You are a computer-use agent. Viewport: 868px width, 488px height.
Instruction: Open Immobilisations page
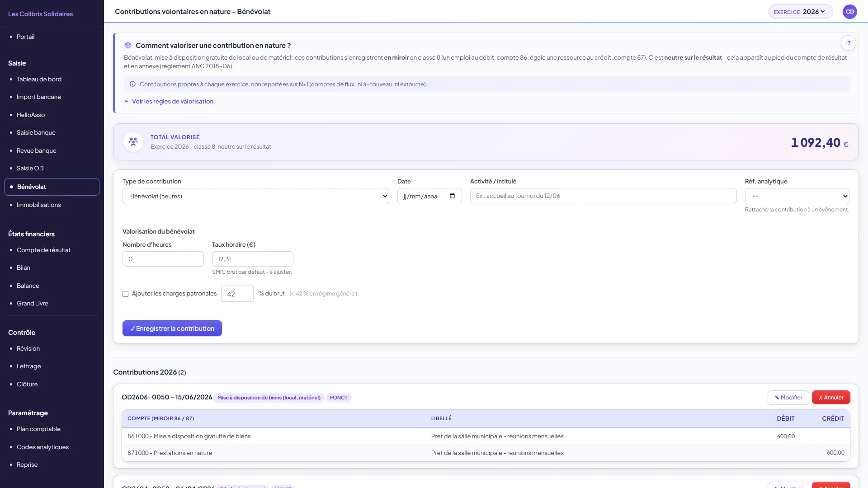point(38,205)
